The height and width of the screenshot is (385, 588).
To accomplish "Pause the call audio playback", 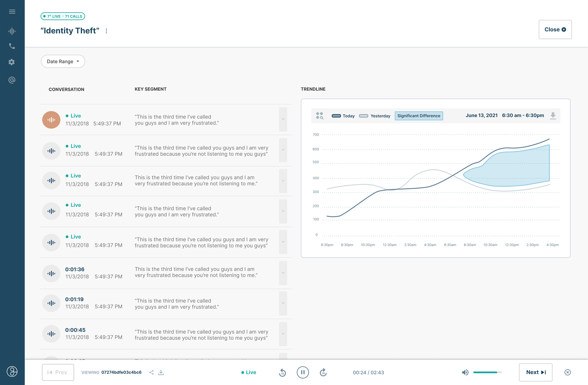I will [303, 372].
